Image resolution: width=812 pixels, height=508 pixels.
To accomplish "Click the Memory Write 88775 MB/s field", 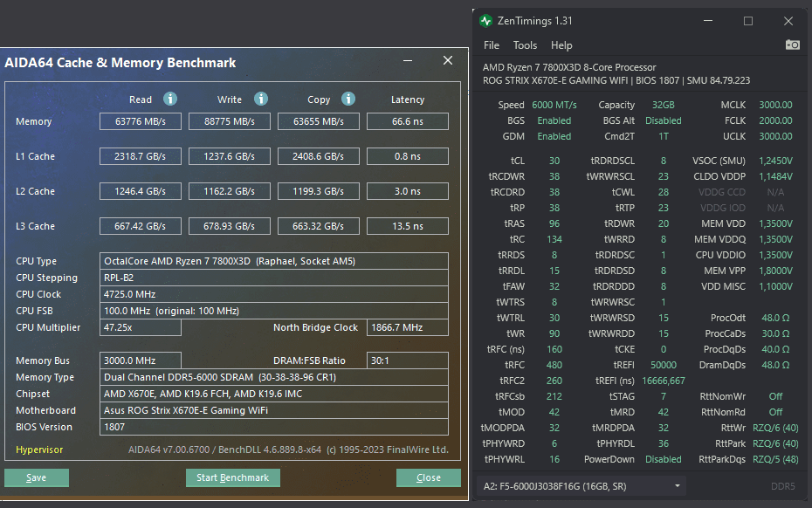I will click(x=230, y=121).
